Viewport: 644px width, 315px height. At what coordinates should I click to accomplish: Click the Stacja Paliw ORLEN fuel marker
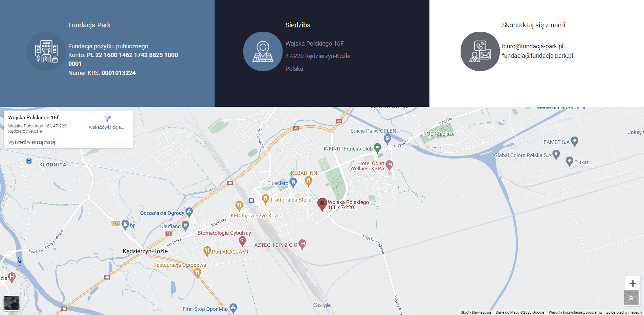click(387, 138)
